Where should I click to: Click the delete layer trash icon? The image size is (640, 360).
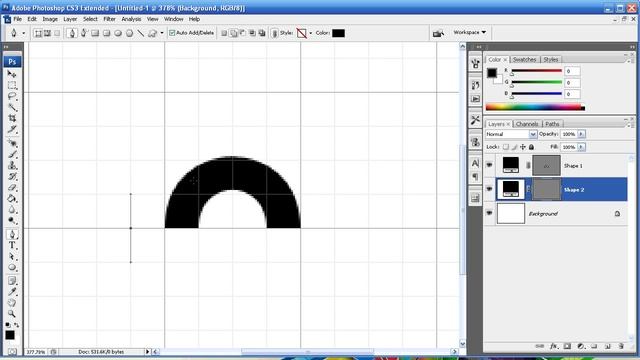pos(621,346)
